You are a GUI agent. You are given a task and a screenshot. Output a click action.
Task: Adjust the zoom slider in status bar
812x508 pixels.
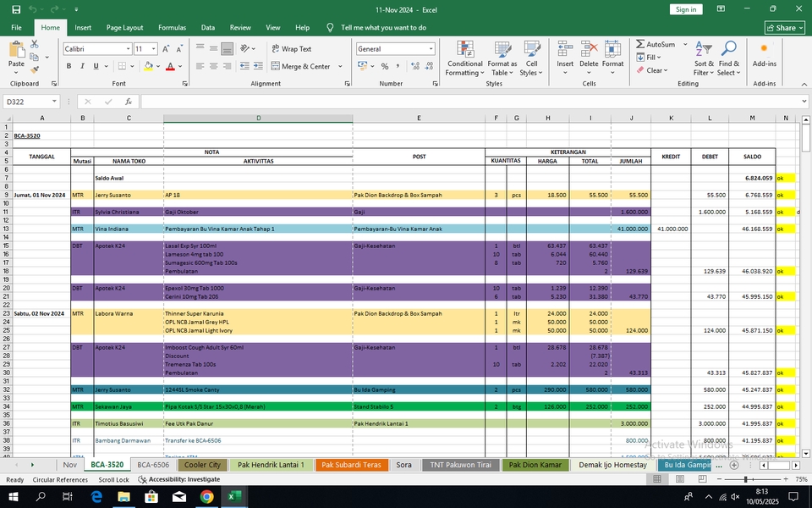click(746, 479)
